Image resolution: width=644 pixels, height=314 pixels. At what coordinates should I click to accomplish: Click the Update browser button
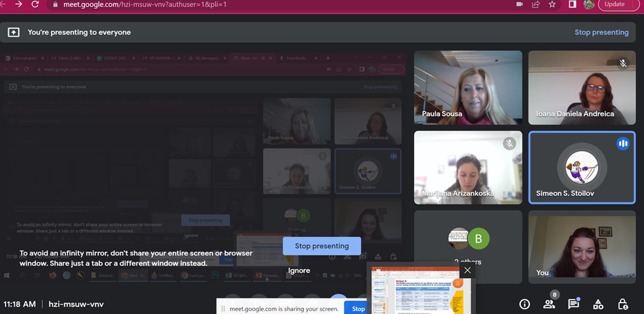click(x=614, y=4)
